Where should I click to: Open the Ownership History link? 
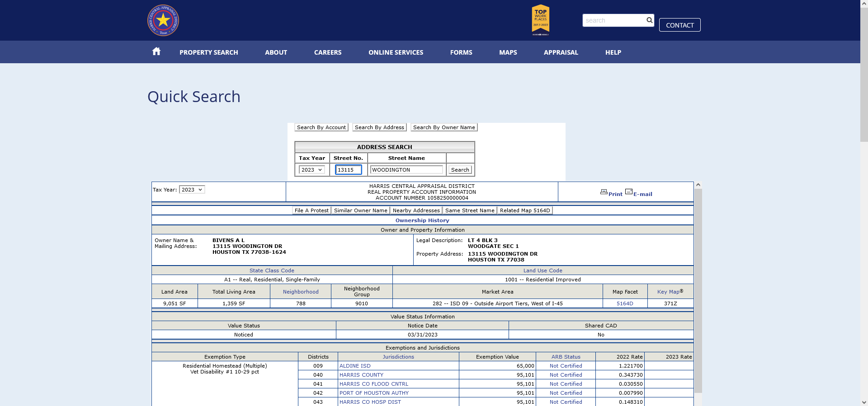pyautogui.click(x=422, y=220)
